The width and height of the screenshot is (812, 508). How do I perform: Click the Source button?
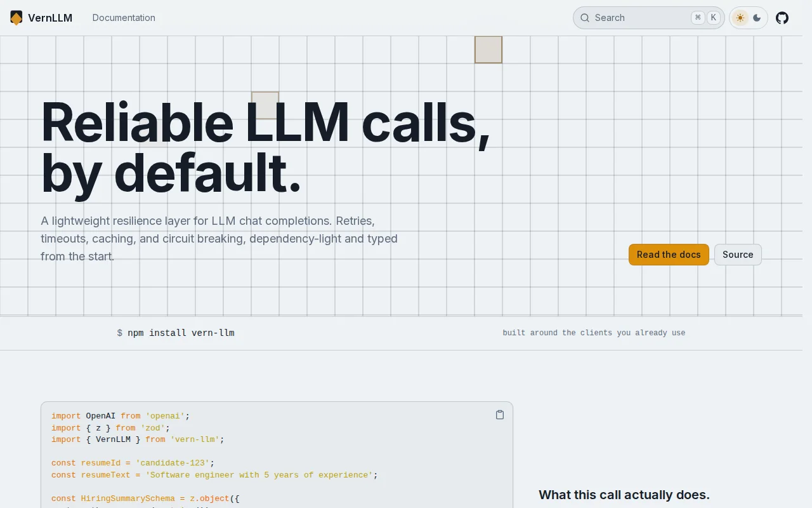coord(738,255)
